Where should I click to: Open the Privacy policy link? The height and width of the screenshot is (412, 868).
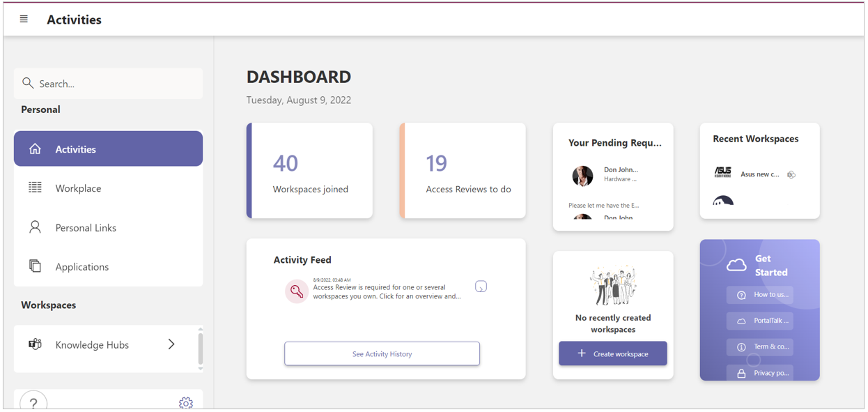[x=760, y=373]
